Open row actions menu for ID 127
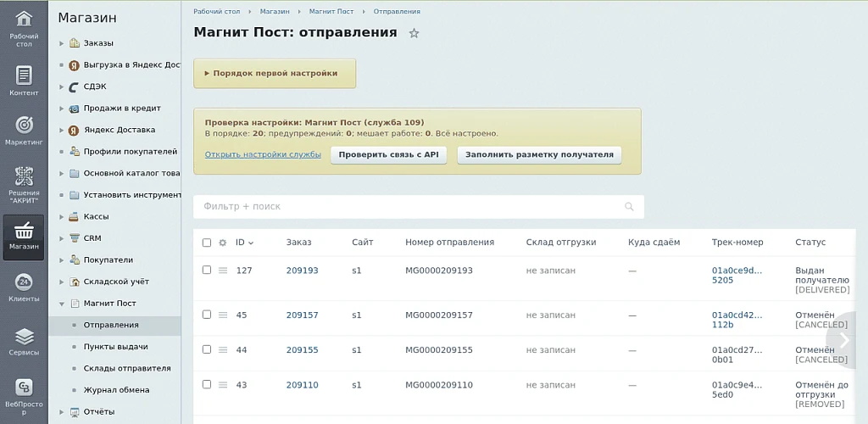 pyautogui.click(x=223, y=271)
